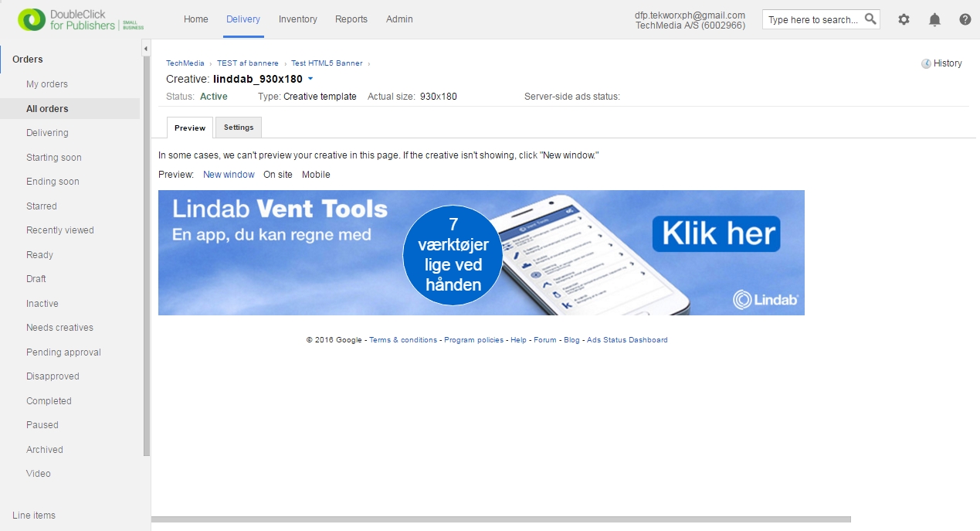Open the Inventory tab

(298, 19)
